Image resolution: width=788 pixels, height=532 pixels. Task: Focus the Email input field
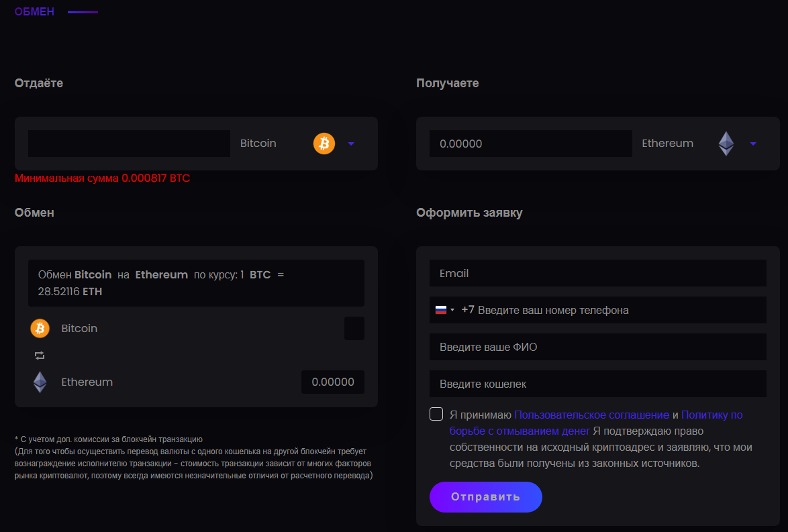[597, 274]
